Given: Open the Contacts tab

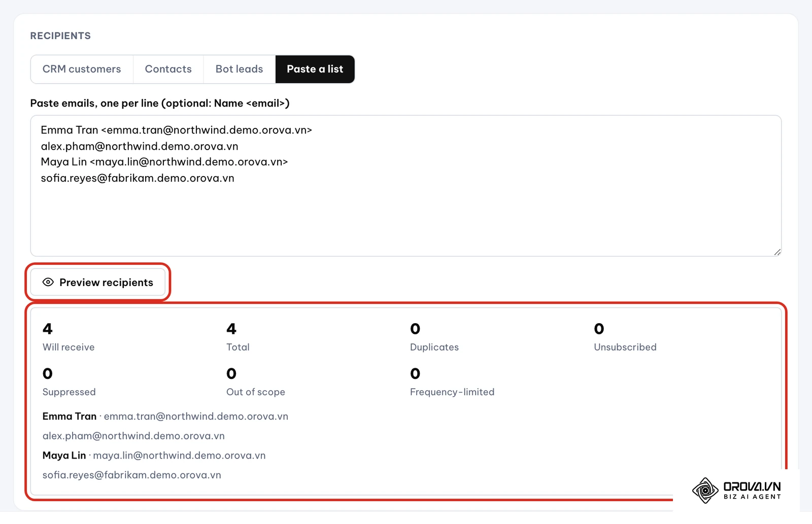Looking at the screenshot, I should coord(168,69).
